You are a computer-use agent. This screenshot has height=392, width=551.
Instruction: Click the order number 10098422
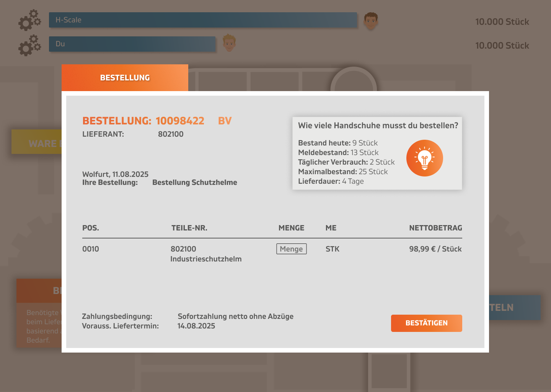180,121
